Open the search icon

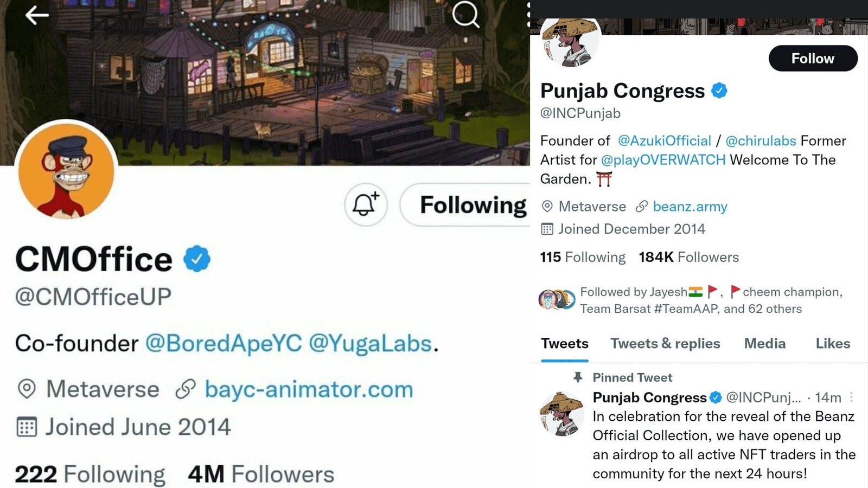(x=464, y=15)
